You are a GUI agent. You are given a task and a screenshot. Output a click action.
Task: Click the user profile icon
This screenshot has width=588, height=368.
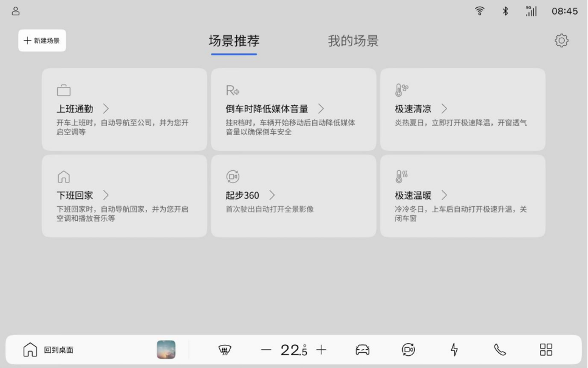[16, 11]
